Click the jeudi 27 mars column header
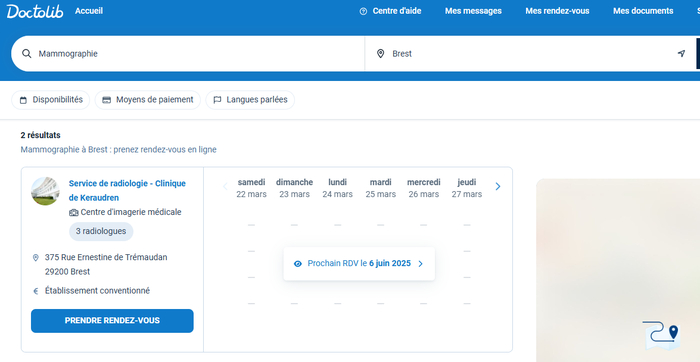Image resolution: width=700 pixels, height=362 pixels. (x=467, y=188)
